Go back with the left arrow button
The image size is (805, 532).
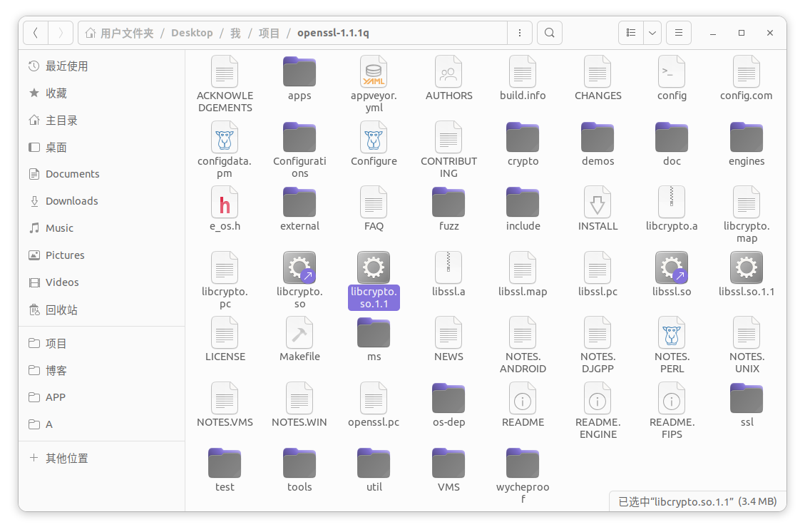pyautogui.click(x=36, y=33)
